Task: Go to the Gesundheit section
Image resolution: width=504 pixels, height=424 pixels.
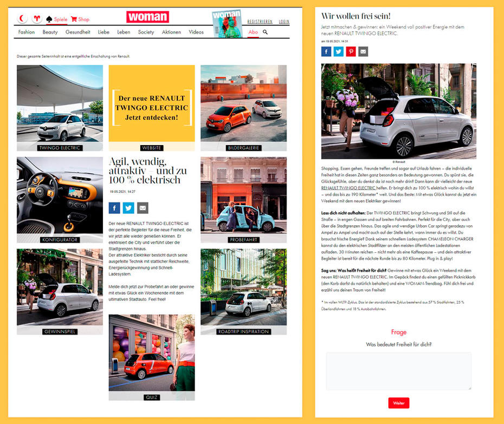Action: pos(78,32)
